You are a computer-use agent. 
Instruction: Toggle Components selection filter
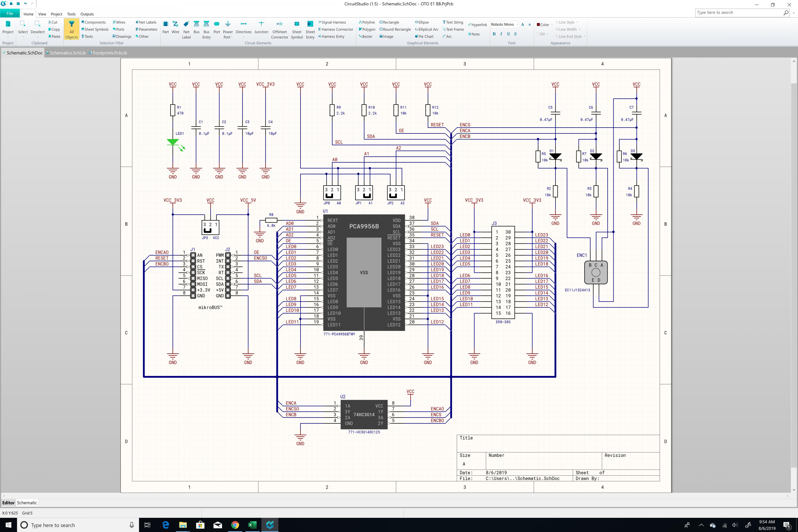point(94,22)
